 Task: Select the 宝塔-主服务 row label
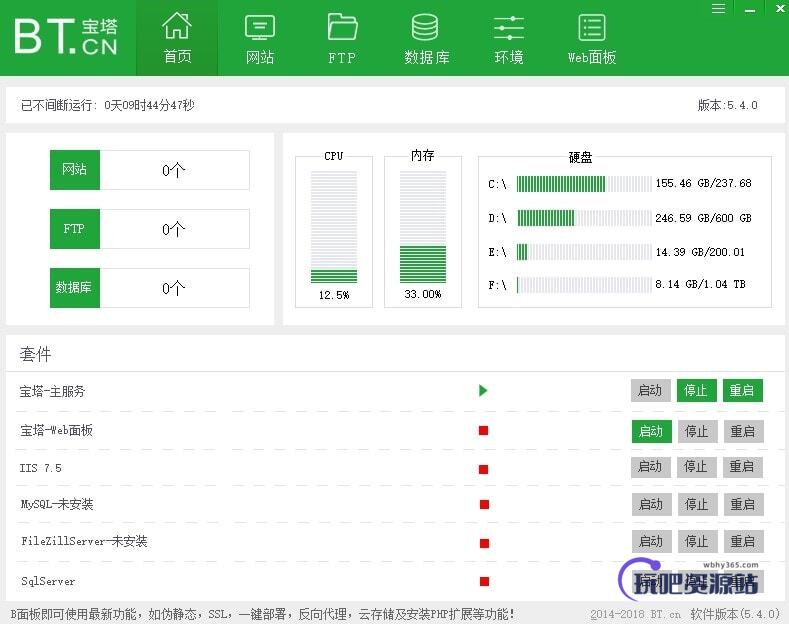click(52, 392)
